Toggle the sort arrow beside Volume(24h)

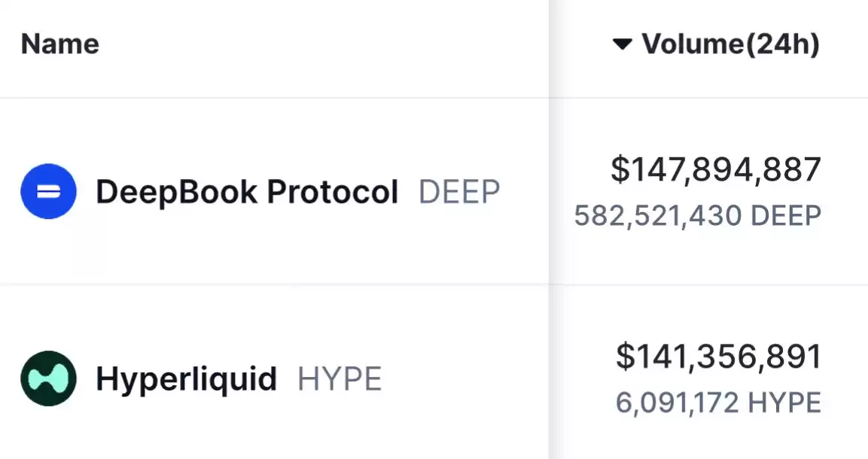tap(623, 44)
